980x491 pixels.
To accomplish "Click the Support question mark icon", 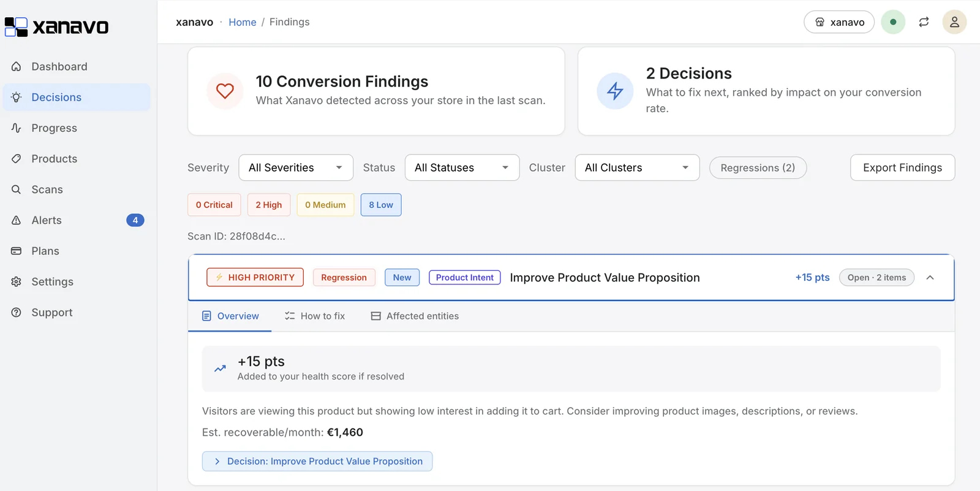I will [x=17, y=312].
